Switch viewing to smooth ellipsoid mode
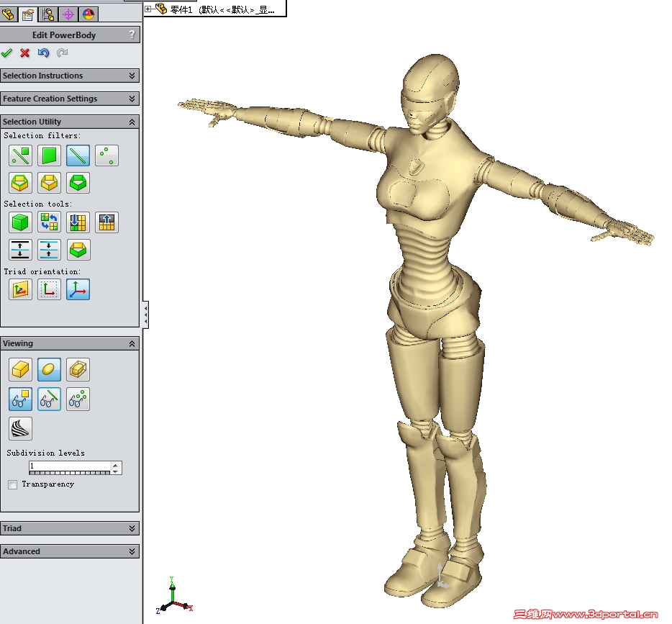 (50, 370)
